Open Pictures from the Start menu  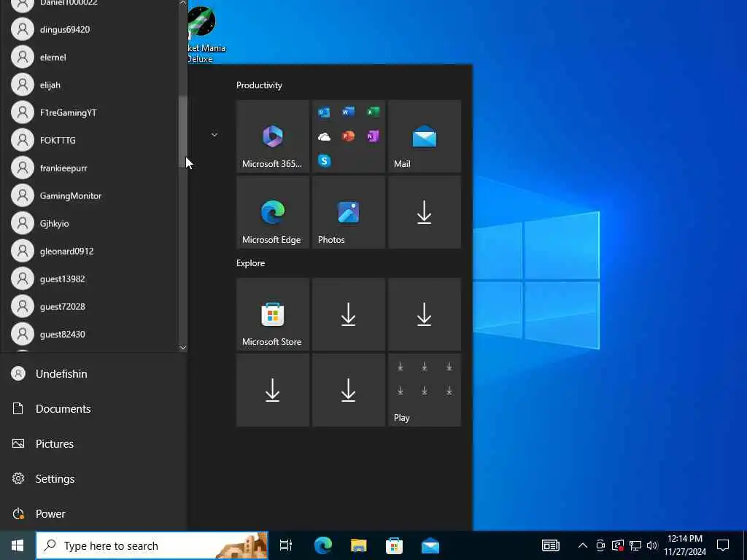(93, 444)
